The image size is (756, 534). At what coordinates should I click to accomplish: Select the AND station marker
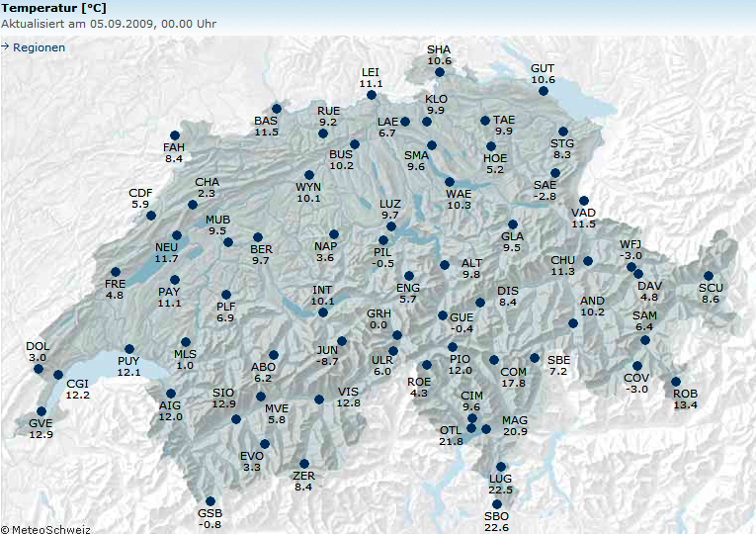click(573, 323)
